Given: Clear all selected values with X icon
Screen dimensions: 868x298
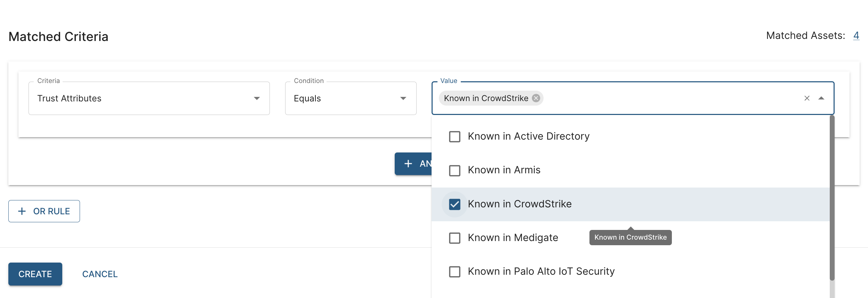Looking at the screenshot, I should [x=807, y=98].
